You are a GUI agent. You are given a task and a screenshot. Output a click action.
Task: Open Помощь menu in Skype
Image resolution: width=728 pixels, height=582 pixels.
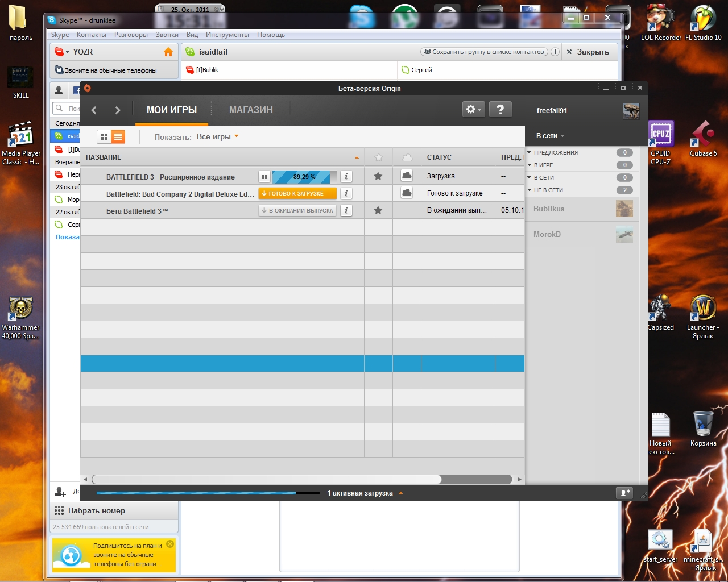[x=271, y=35]
